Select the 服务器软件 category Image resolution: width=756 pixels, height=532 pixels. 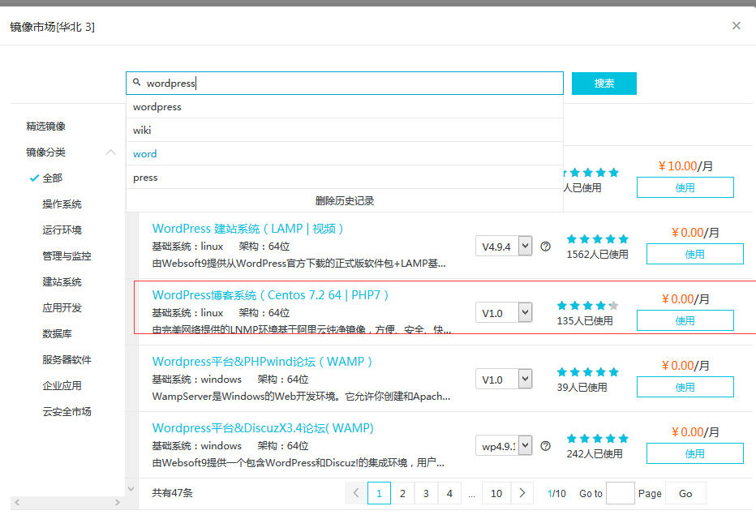[67, 360]
